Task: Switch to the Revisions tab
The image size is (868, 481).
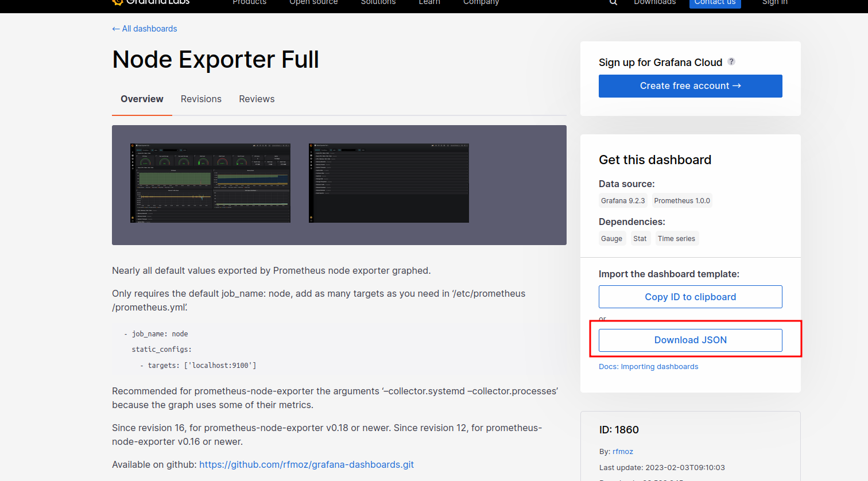Action: (x=201, y=99)
